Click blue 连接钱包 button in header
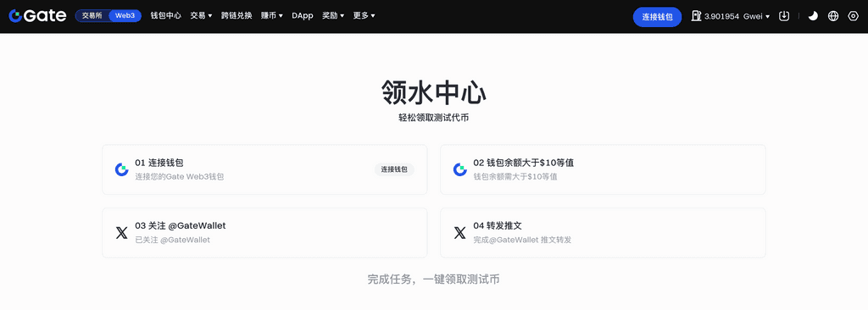 657,17
